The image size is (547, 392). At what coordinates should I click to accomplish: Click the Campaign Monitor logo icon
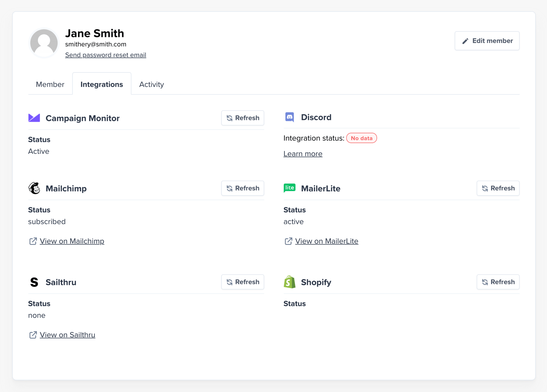point(34,118)
